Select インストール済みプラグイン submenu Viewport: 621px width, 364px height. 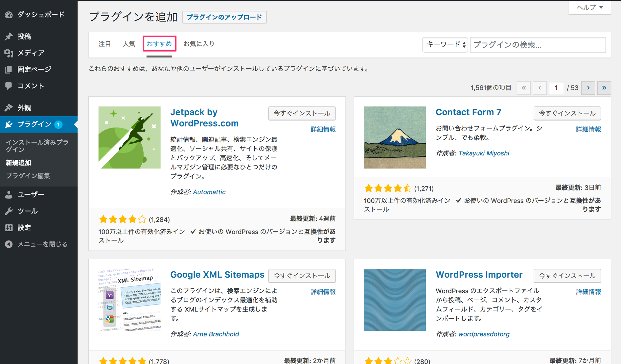[x=37, y=146]
